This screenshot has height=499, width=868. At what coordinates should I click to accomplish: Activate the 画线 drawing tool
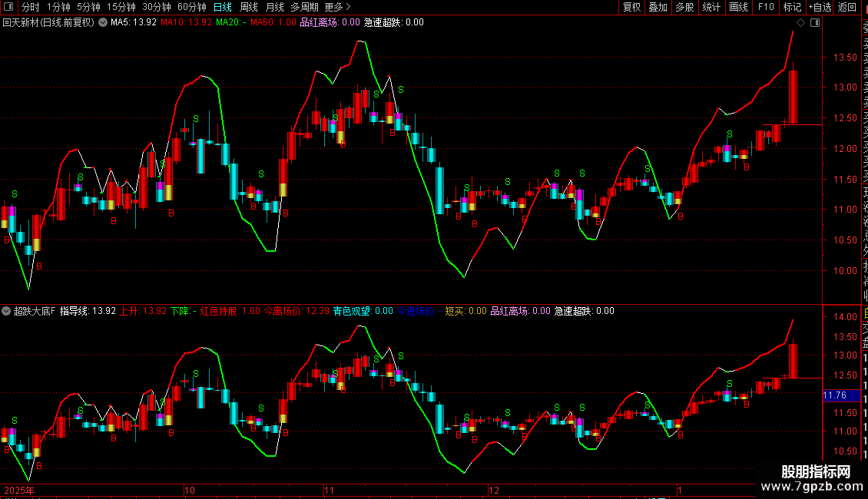[738, 7]
